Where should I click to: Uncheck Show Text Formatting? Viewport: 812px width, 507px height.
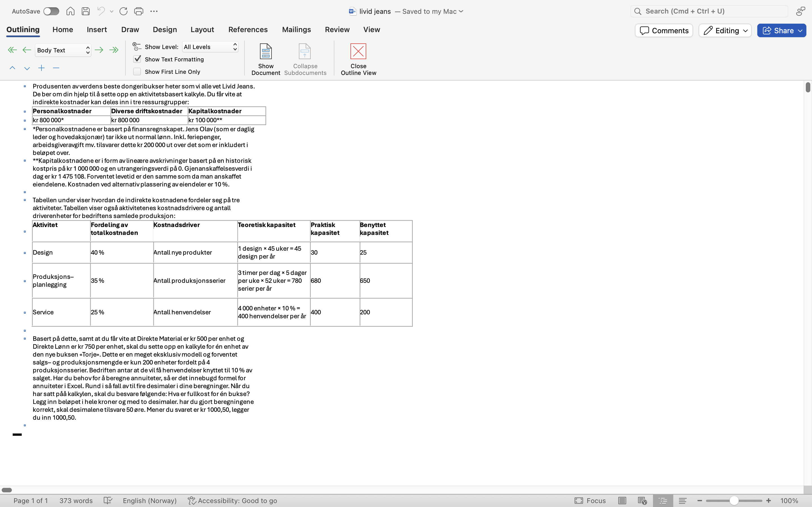137,59
